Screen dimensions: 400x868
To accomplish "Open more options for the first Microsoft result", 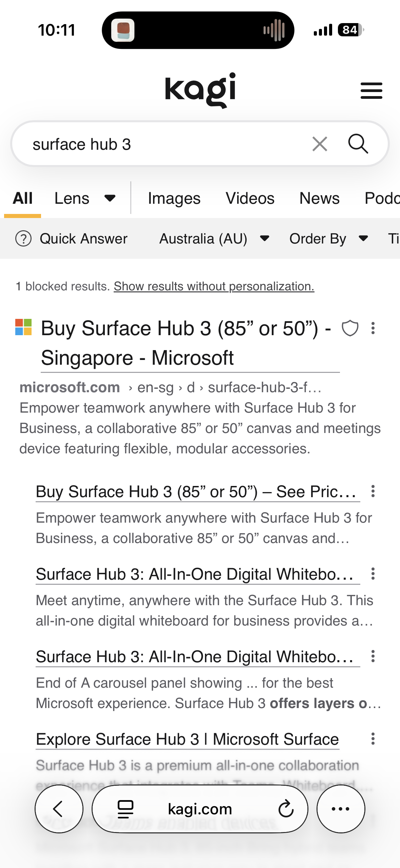I will (373, 328).
